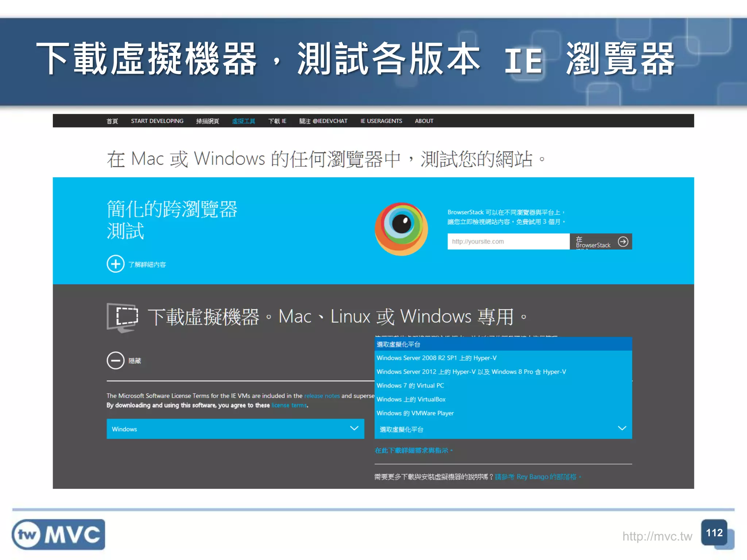Click the 下載虛擬機器 Mac Linux Windows heading
The height and width of the screenshot is (560, 747).
[x=337, y=317]
